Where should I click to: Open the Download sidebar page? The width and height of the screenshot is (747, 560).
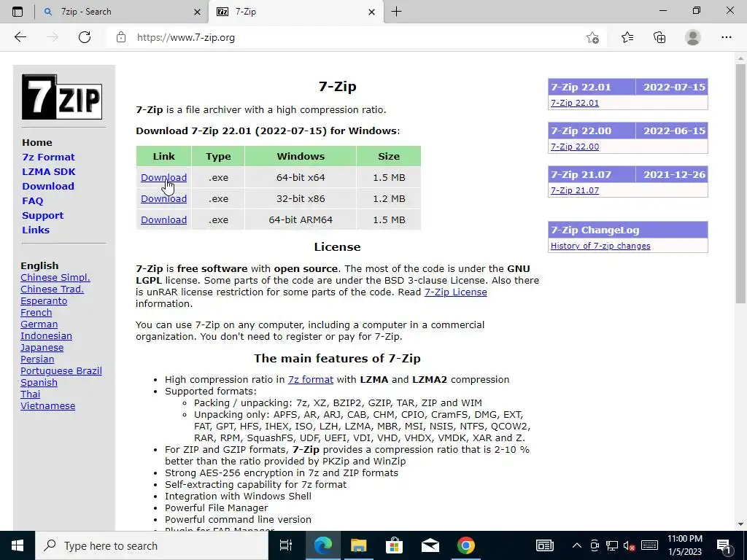48,186
